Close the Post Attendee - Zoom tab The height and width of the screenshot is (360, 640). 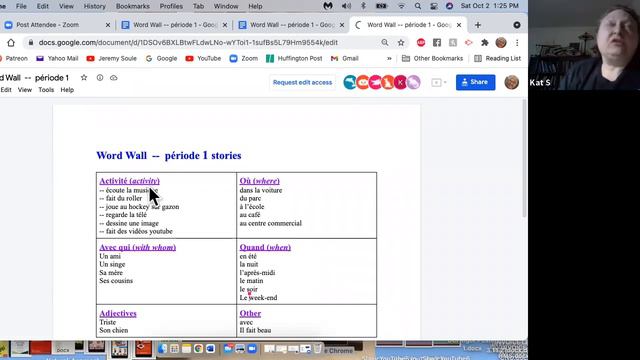coord(108,25)
